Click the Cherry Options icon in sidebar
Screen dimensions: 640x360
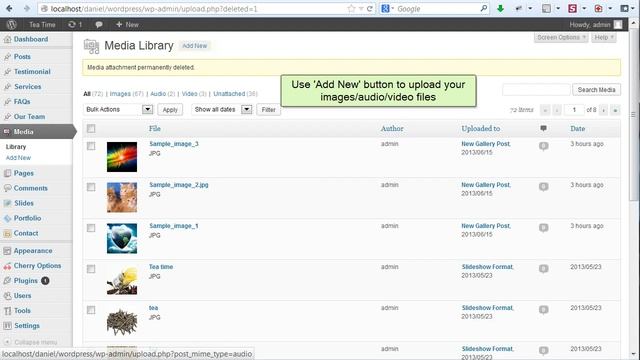(7, 266)
